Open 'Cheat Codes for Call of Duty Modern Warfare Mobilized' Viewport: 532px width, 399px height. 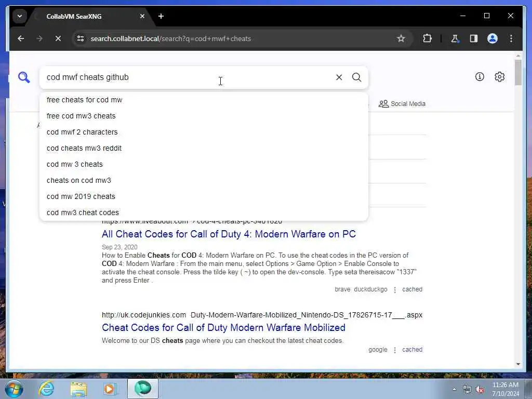(x=223, y=328)
